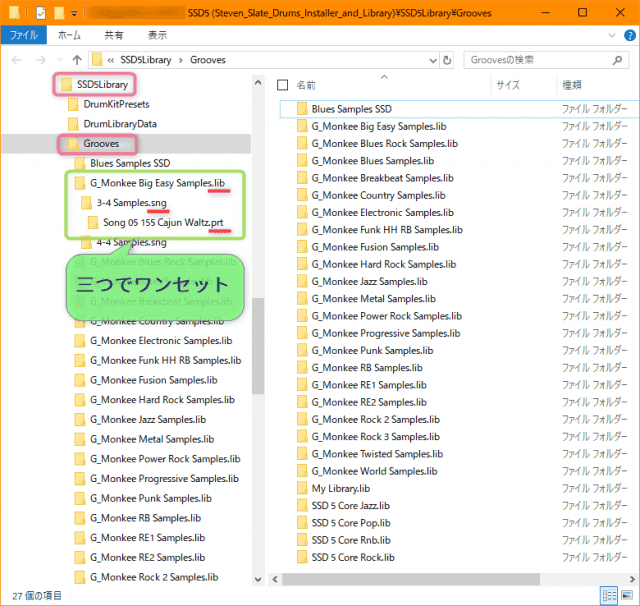
Task: Click folder icon of G_Monkee Metal Samples.lib in list
Action: (302, 299)
